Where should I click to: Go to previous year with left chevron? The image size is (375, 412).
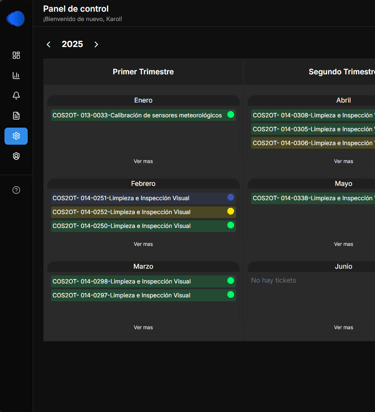click(x=49, y=44)
